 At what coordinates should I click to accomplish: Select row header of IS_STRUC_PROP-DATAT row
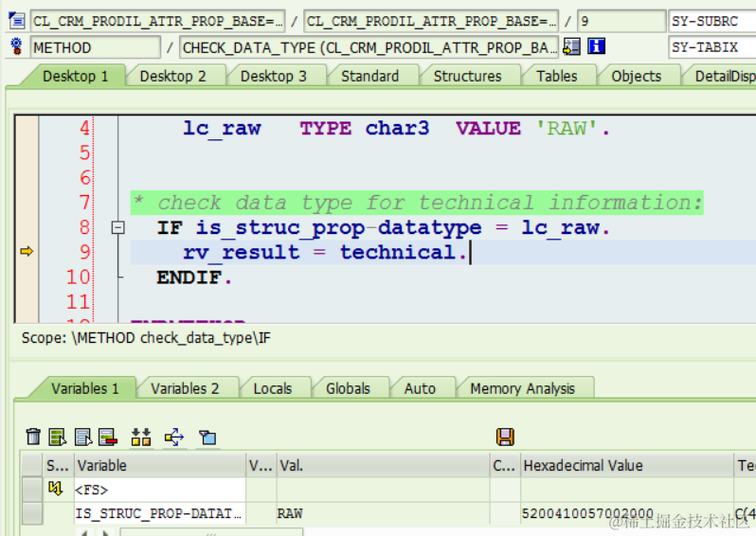coord(32,513)
